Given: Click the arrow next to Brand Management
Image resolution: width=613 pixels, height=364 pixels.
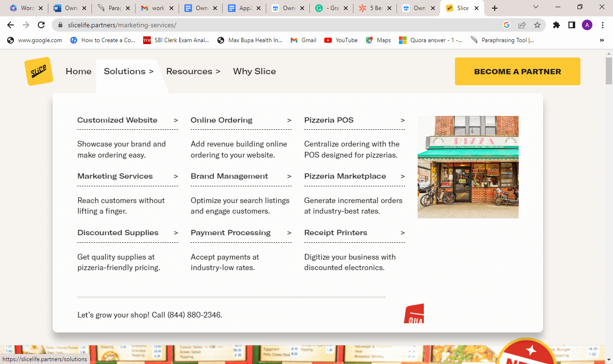Looking at the screenshot, I should [x=289, y=176].
